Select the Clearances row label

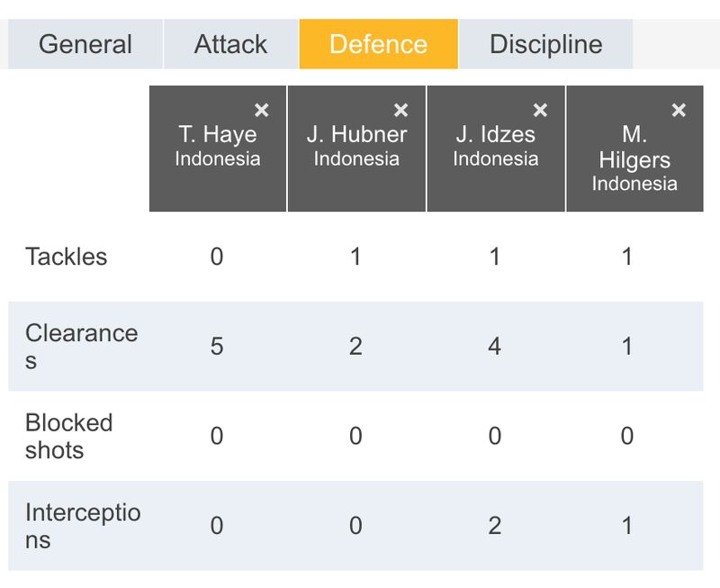pos(82,347)
